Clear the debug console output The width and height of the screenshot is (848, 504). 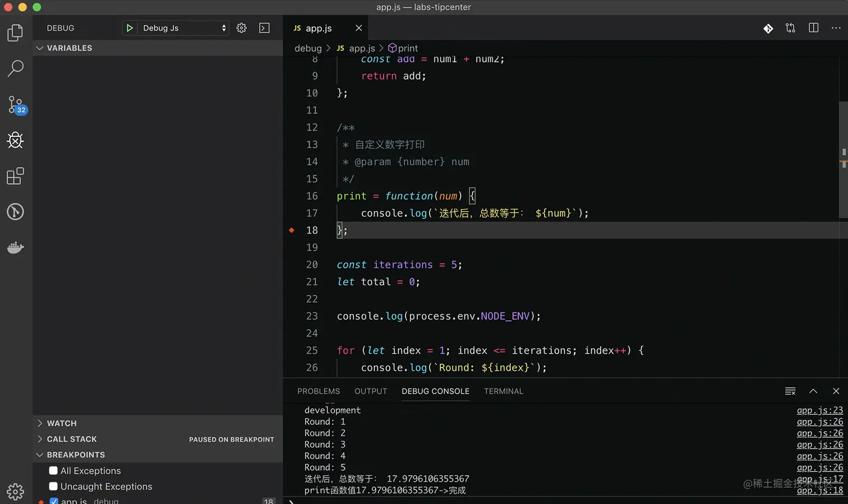coord(790,391)
